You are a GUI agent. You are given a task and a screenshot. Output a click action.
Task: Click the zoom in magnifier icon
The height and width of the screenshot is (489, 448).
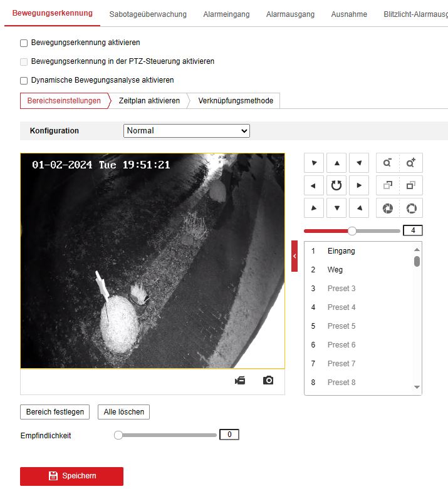411,163
